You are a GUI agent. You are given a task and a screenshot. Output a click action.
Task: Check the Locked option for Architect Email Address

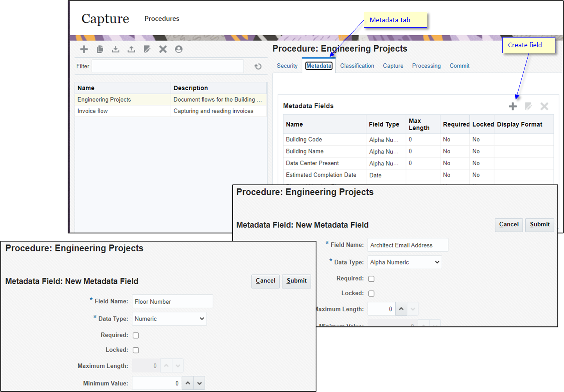pyautogui.click(x=371, y=293)
